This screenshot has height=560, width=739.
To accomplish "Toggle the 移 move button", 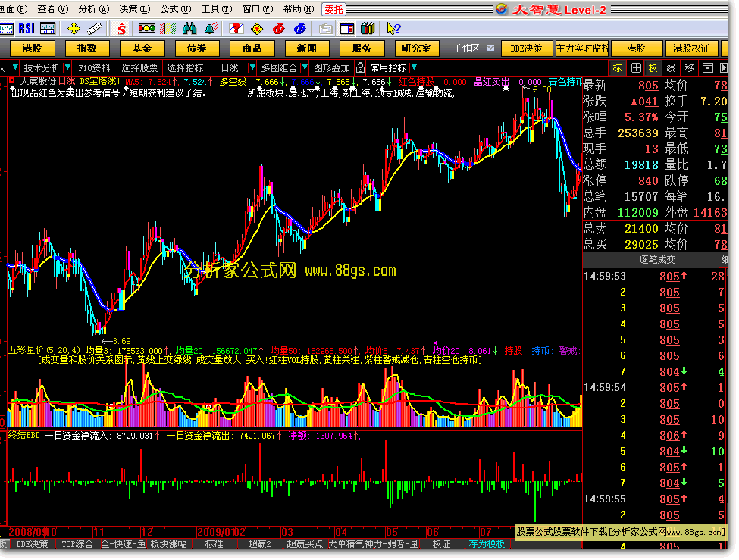I will (x=689, y=68).
